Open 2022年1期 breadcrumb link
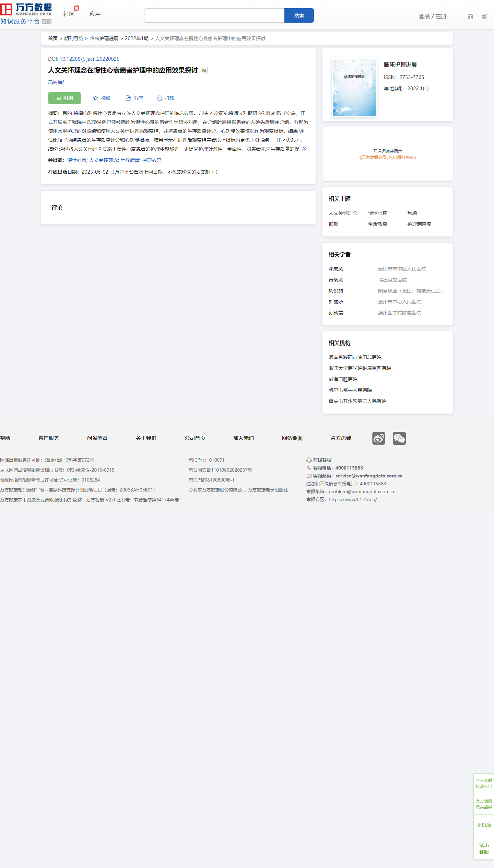This screenshot has width=494, height=868. tap(137, 38)
